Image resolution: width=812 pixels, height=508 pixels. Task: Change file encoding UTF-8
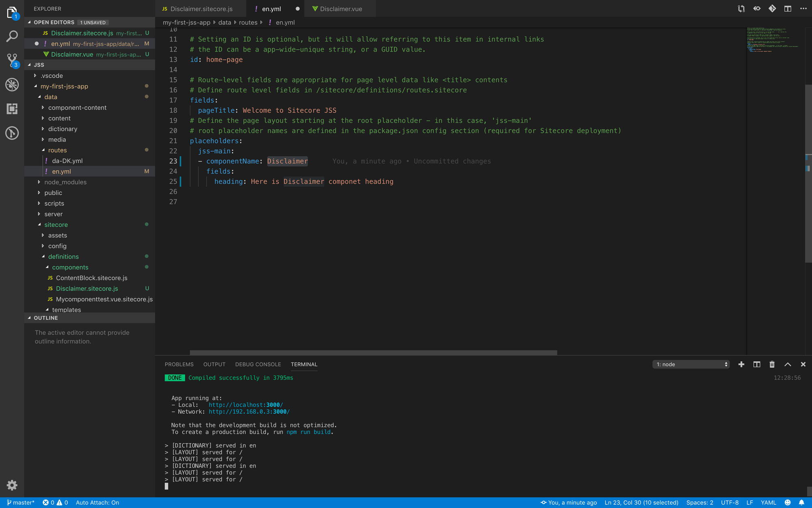tap(730, 502)
